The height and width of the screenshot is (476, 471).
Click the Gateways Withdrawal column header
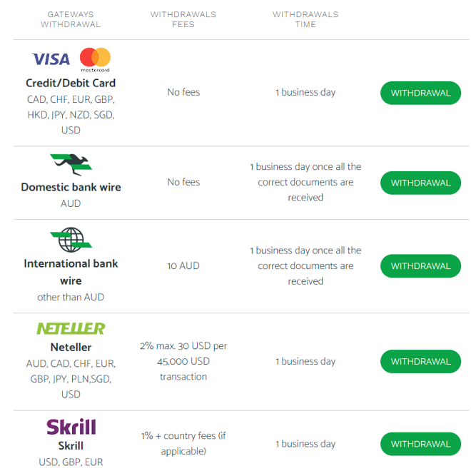click(x=71, y=19)
